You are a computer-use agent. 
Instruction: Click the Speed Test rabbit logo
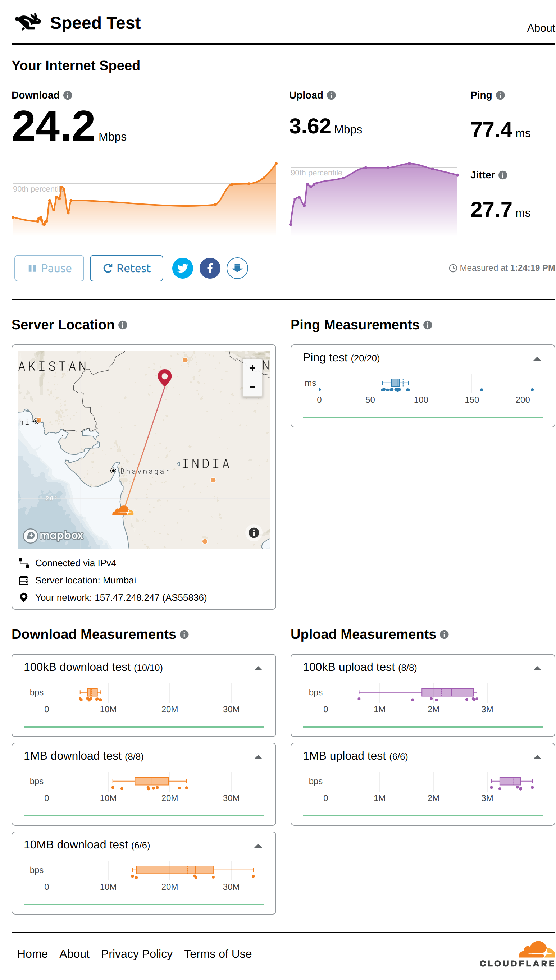pos(28,21)
